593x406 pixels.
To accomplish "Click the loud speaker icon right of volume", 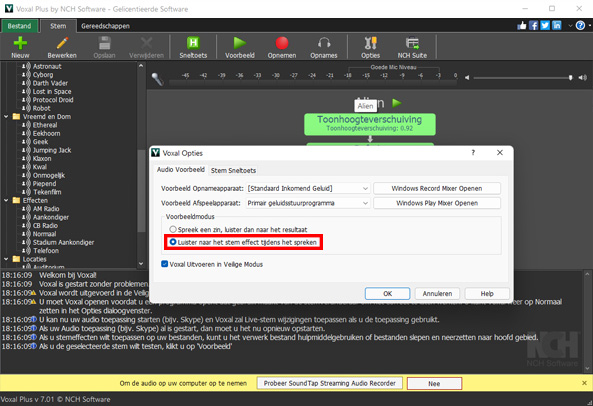I will [x=582, y=77].
